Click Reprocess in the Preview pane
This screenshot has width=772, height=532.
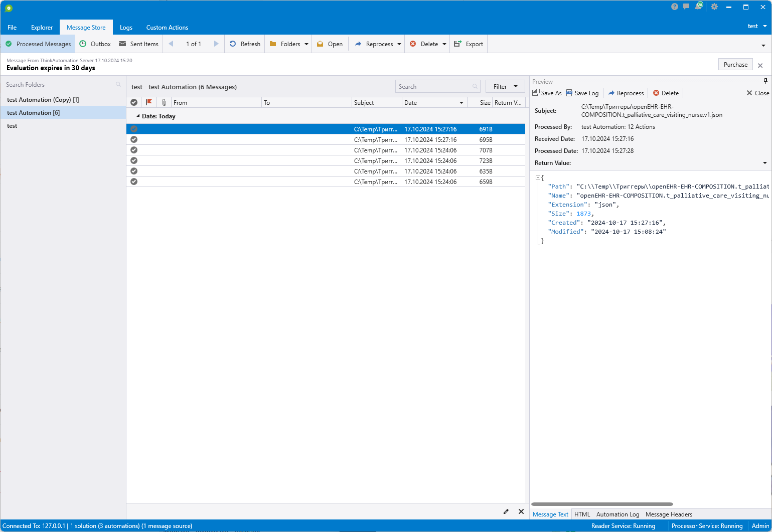tap(626, 93)
